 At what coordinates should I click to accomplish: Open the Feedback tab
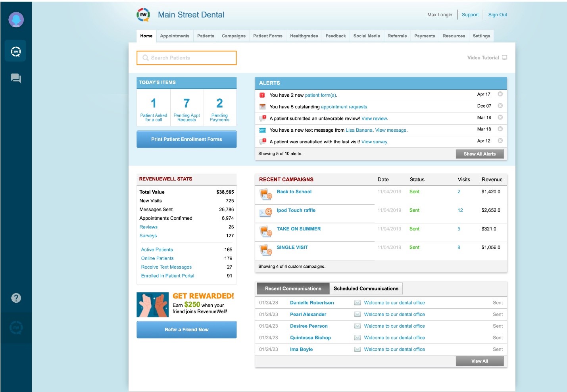pyautogui.click(x=336, y=36)
